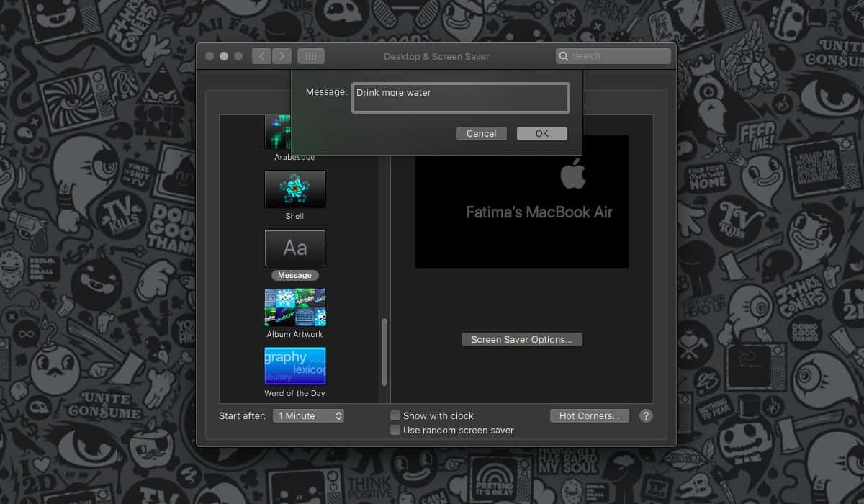The width and height of the screenshot is (864, 504).
Task: Confirm the message with OK
Action: pyautogui.click(x=541, y=133)
